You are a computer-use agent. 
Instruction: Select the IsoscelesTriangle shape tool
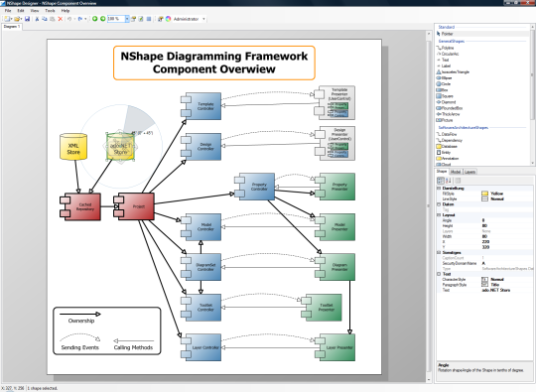point(453,71)
